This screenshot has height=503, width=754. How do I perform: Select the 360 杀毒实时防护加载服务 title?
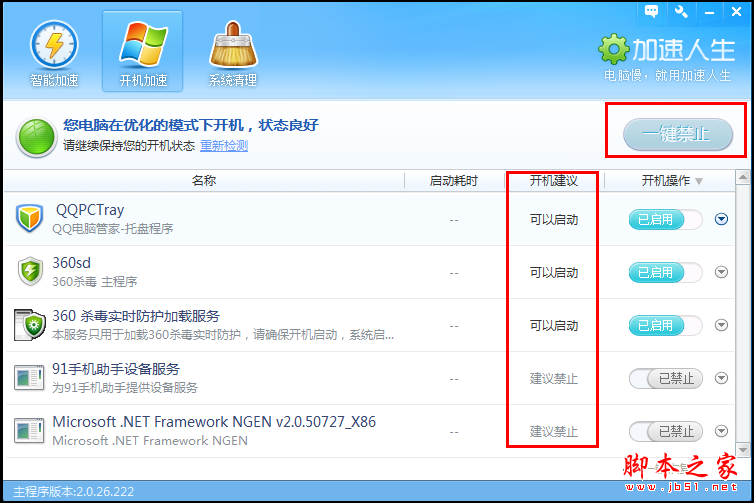136,316
